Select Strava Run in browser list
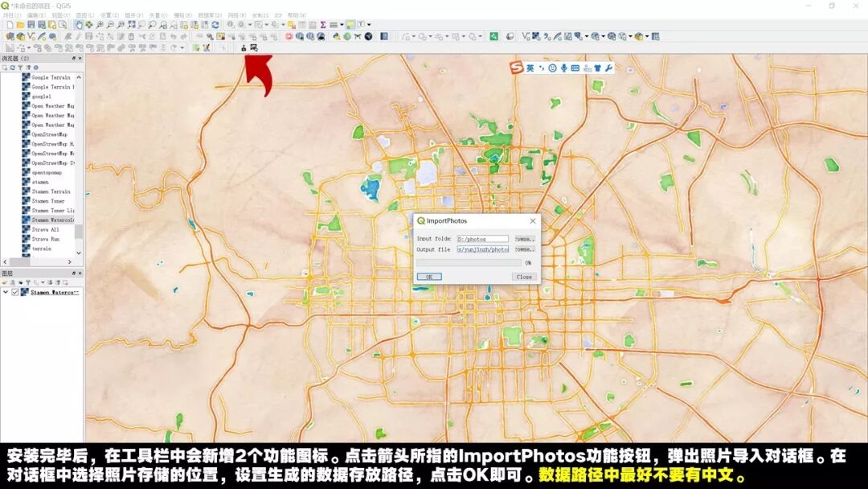 40,239
